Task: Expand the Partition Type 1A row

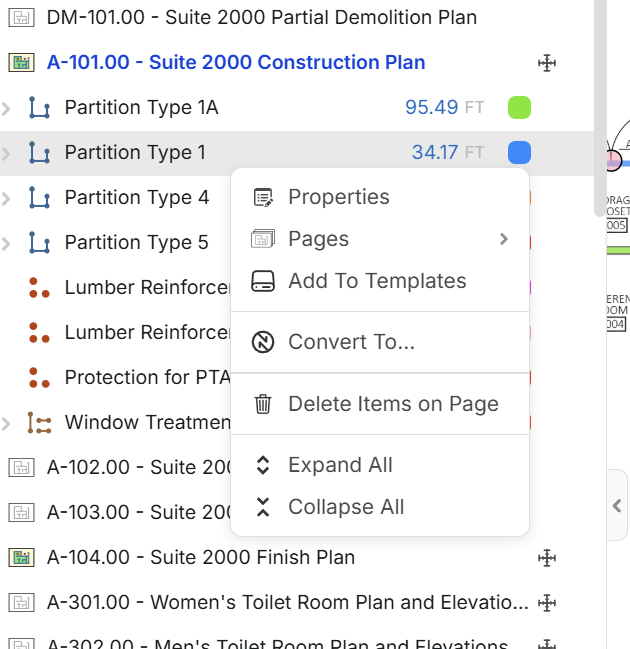Action: click(7, 108)
